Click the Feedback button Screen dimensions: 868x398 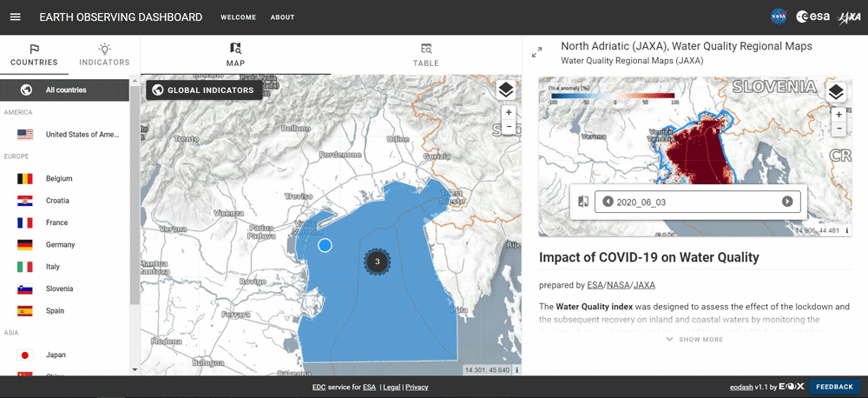click(x=834, y=387)
